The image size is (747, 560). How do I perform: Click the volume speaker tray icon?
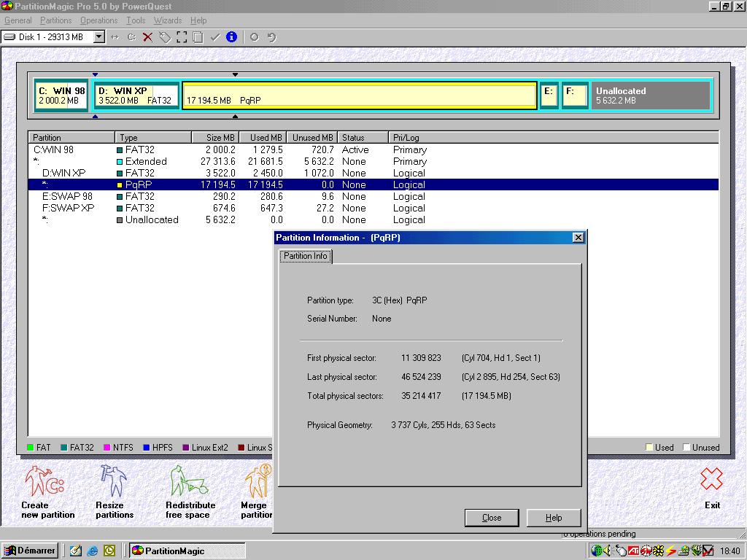coord(608,551)
